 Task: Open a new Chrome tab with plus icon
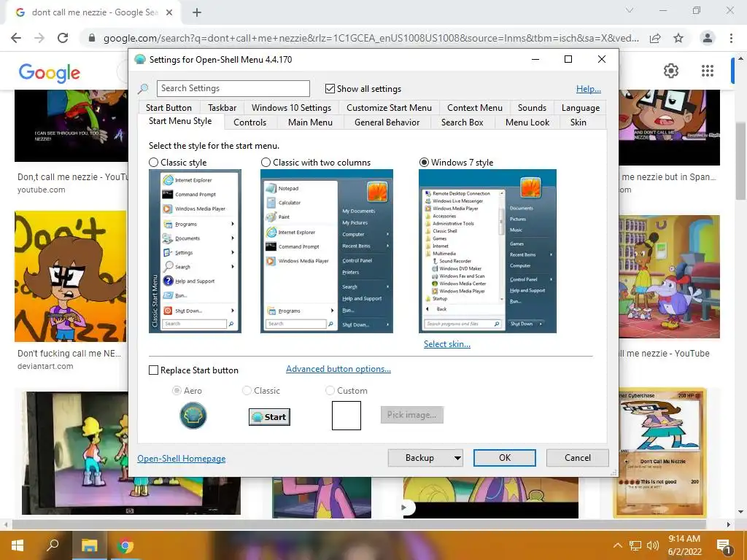tap(197, 12)
